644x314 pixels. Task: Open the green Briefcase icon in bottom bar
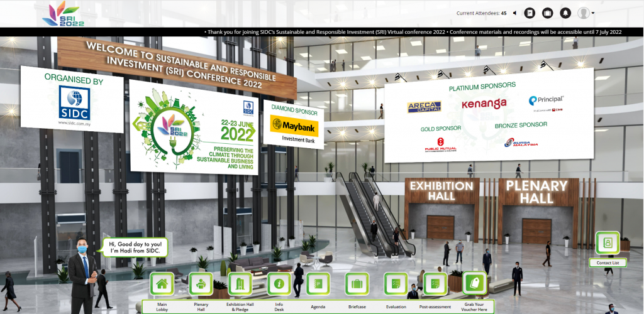pos(357,284)
